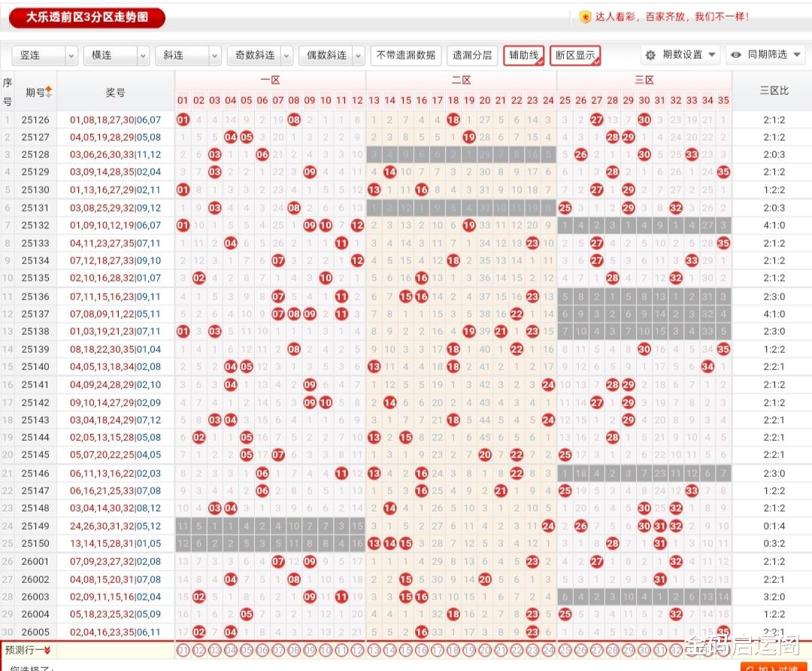Screen dimensions: 812x671
Task: Open the 同期筛选 dropdown menu
Action: tap(767, 54)
